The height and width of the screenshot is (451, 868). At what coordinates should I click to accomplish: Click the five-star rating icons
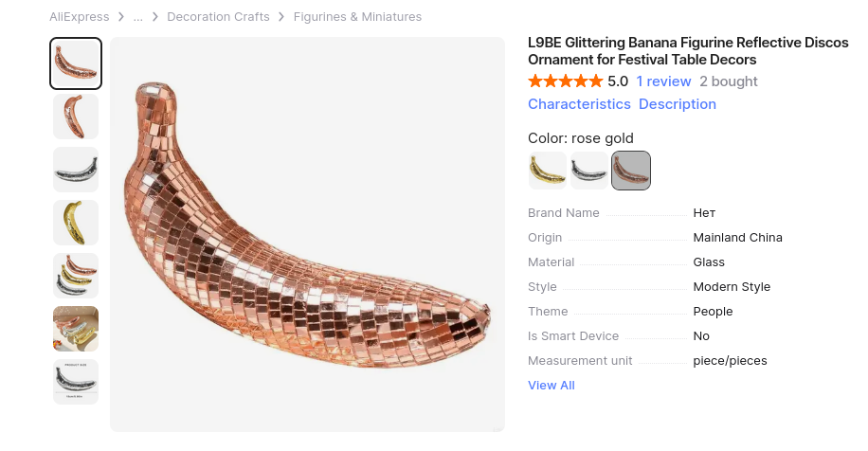565,81
